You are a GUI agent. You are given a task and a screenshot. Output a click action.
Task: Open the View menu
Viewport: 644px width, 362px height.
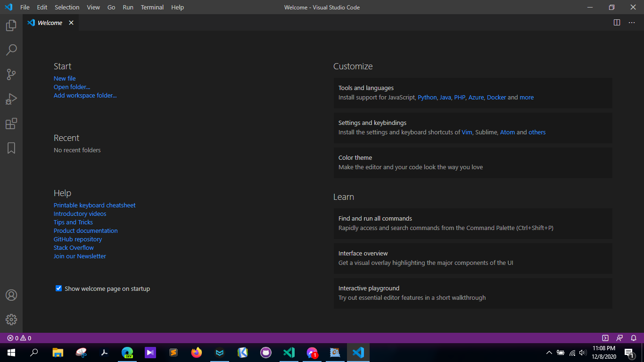click(93, 7)
